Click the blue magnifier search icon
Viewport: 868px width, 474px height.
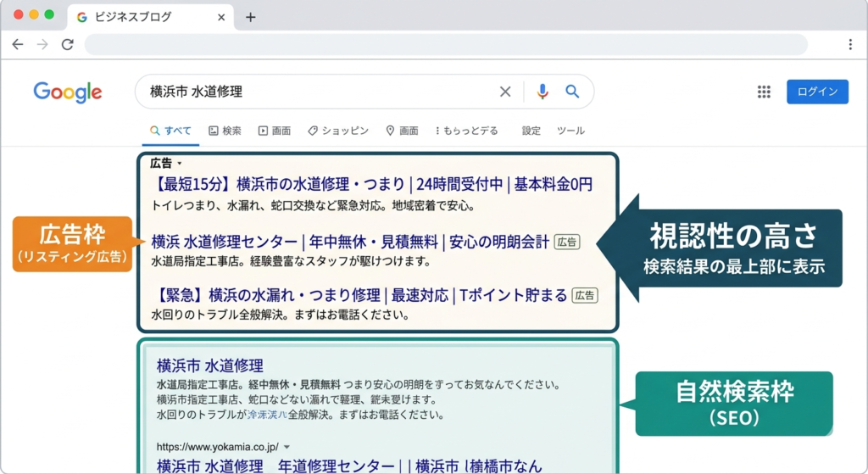[x=572, y=92]
